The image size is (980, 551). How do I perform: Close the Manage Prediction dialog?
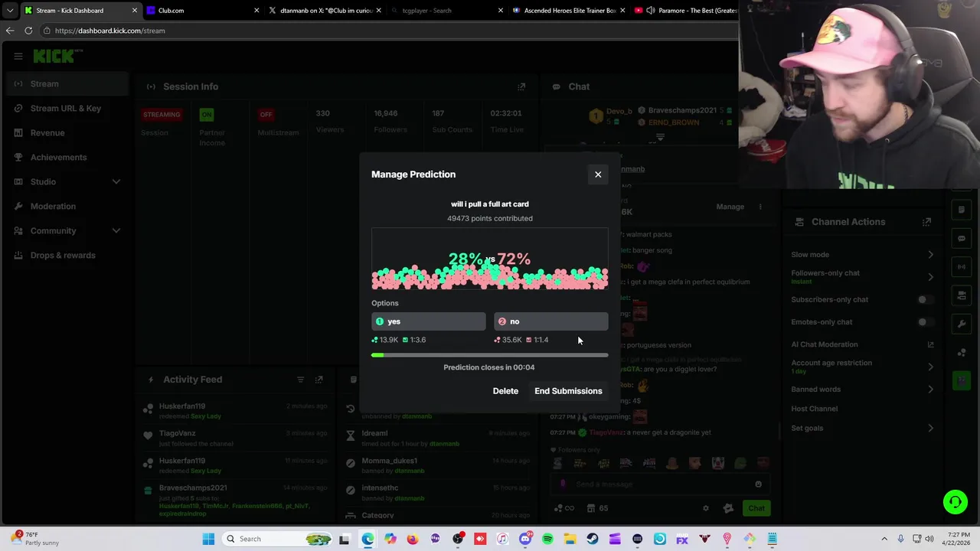pyautogui.click(x=598, y=174)
